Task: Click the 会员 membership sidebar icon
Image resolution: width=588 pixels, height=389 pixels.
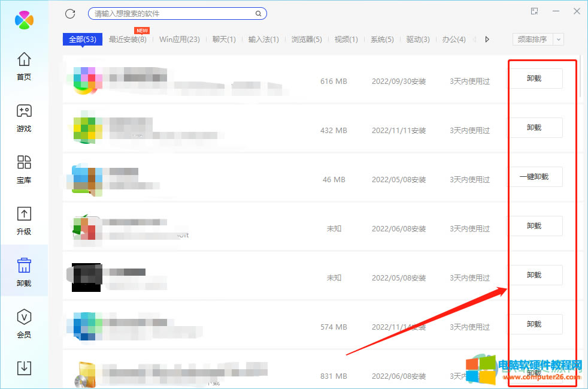Action: click(24, 322)
